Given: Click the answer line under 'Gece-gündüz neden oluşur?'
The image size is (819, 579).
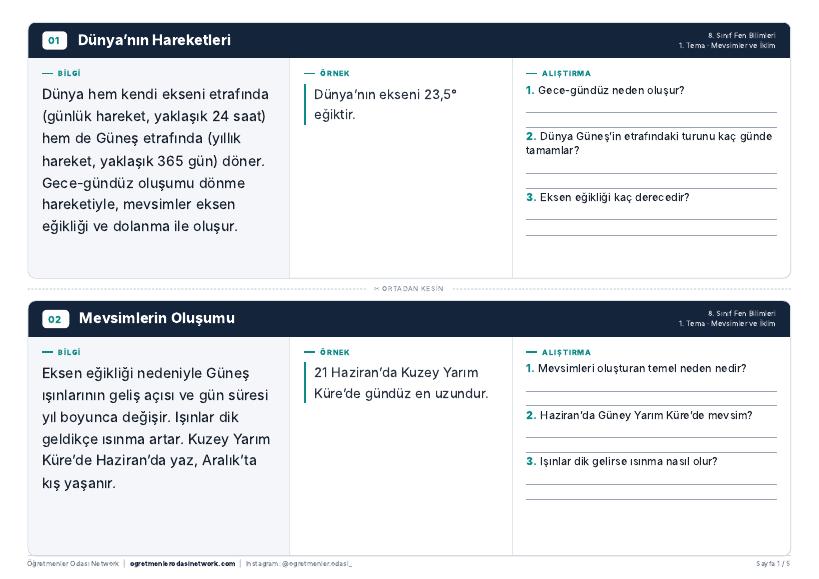Looking at the screenshot, I should (651, 112).
